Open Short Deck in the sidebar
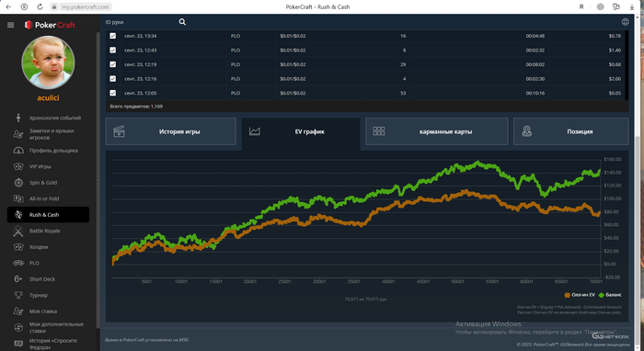Image resolution: width=644 pixels, height=351 pixels. pos(42,278)
